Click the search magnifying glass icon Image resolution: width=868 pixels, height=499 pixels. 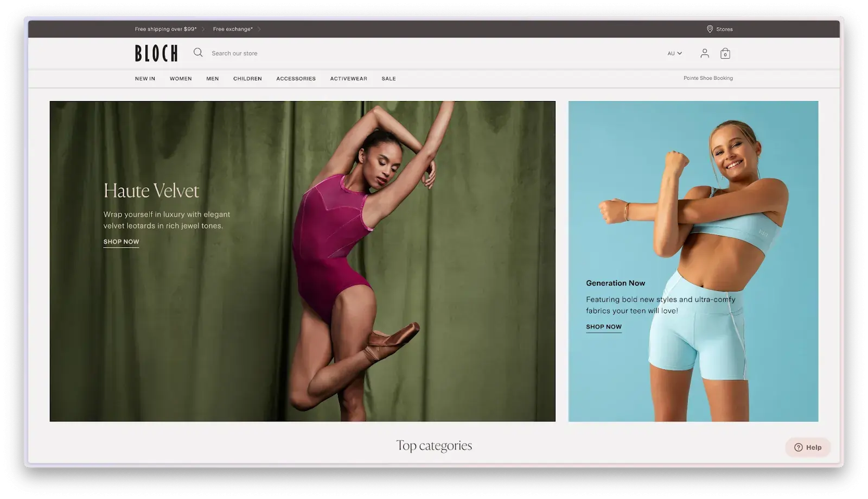pyautogui.click(x=198, y=53)
